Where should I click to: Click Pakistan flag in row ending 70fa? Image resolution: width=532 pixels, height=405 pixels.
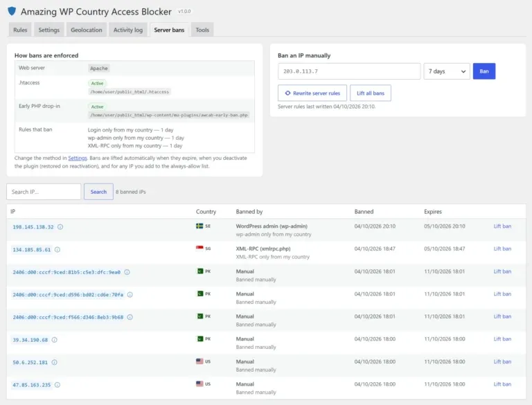coord(199,294)
